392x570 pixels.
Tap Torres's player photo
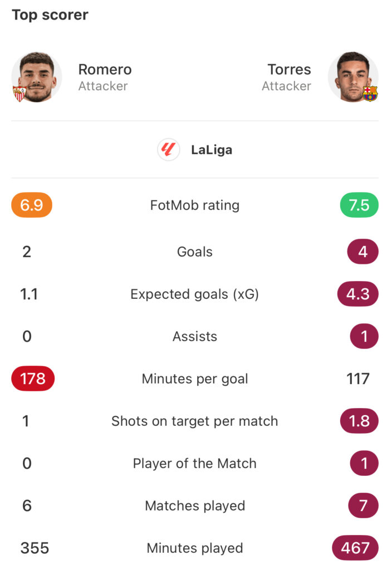pyautogui.click(x=353, y=77)
